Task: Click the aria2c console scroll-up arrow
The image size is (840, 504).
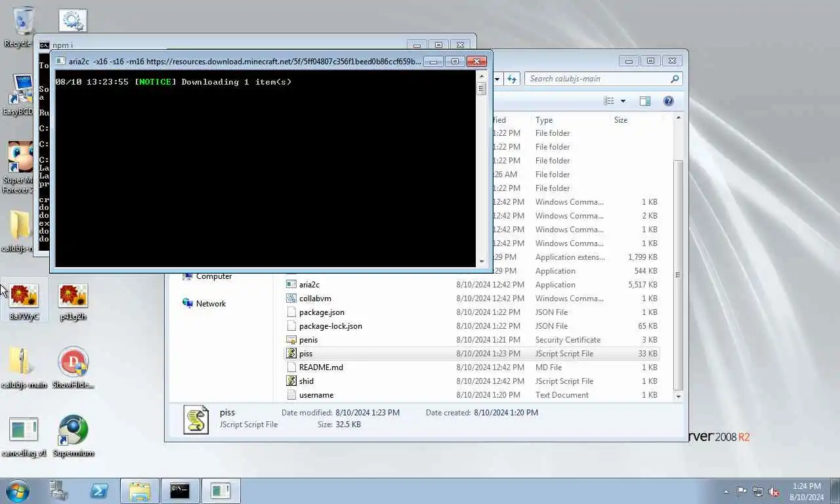Action: tap(482, 75)
